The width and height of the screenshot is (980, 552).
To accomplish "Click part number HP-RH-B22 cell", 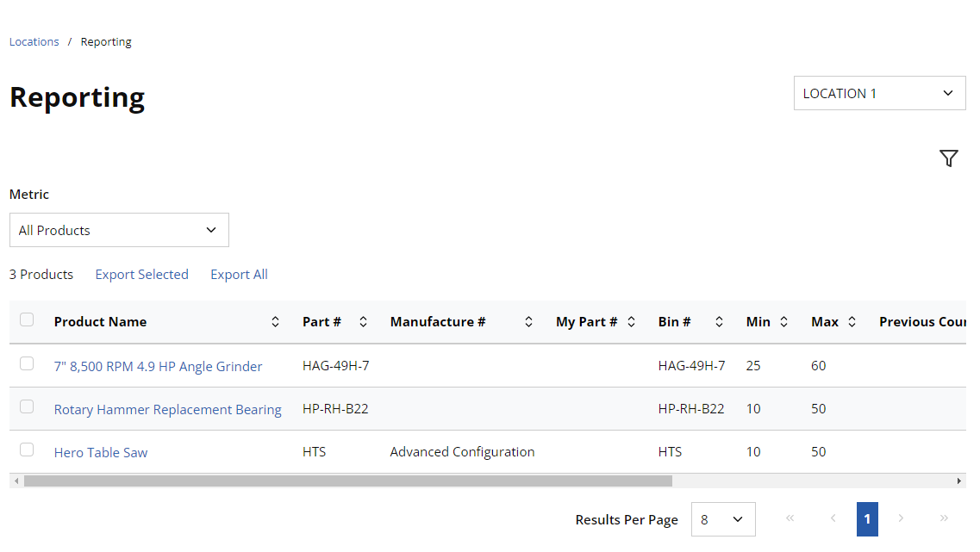I will click(335, 409).
